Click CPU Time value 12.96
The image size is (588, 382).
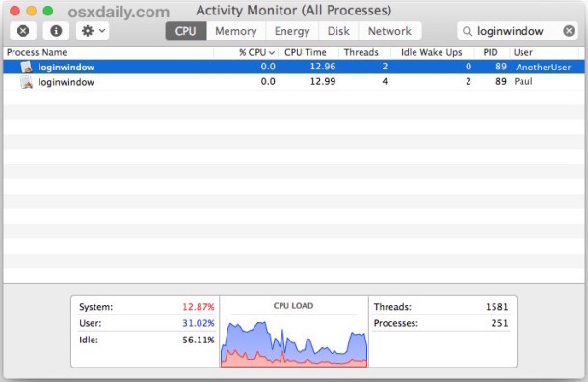point(323,67)
